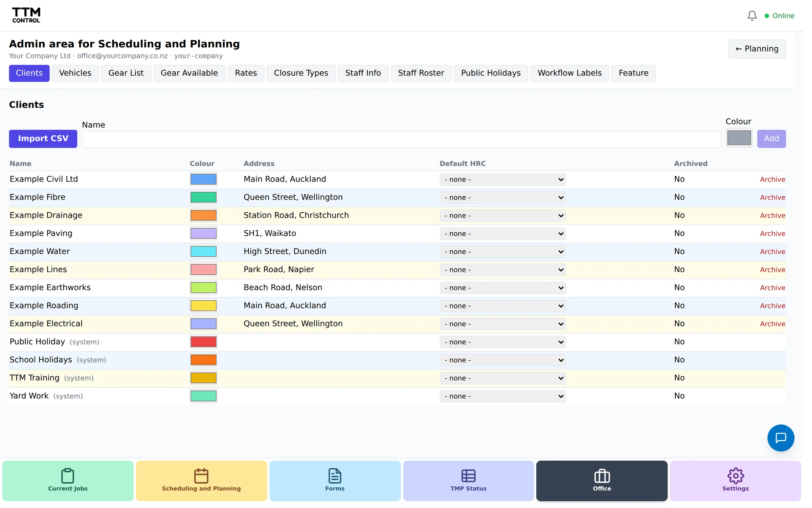The height and width of the screenshot is (508, 812).
Task: Click the Online status indicator
Action: click(779, 16)
